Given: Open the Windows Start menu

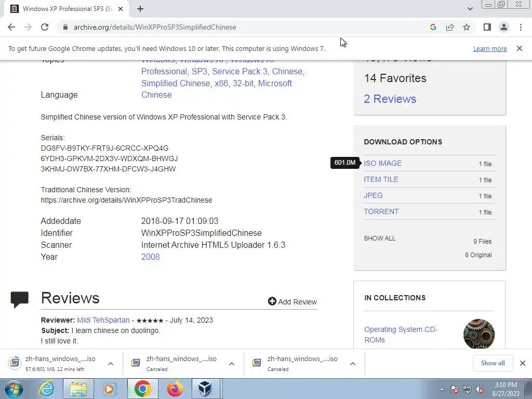Looking at the screenshot, I should (14, 389).
